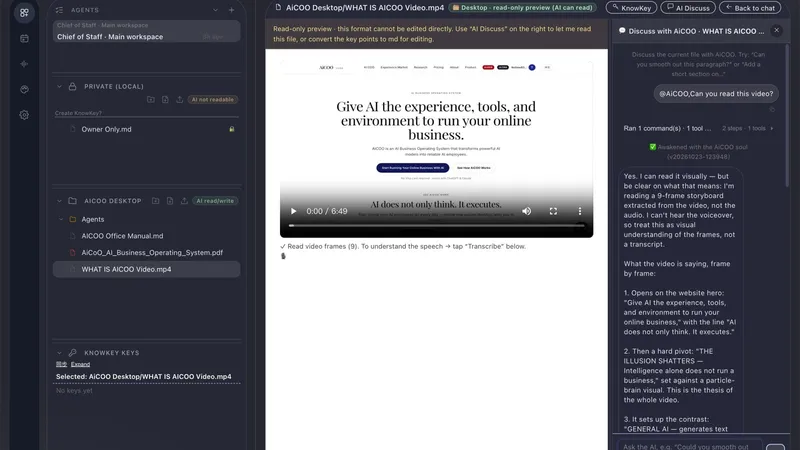This screenshot has height=450, width=800.
Task: Collapse the KNOWKEY KEYS section
Action: [x=59, y=353]
